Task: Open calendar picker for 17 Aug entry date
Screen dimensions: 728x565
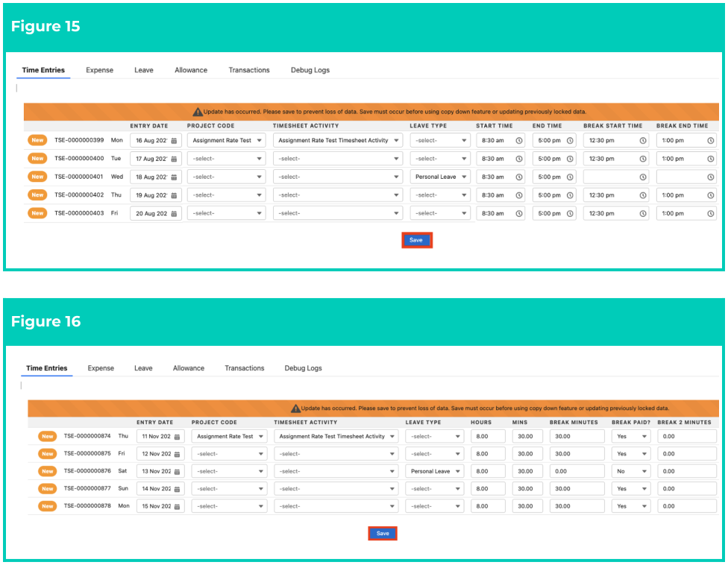Action: 174,159
